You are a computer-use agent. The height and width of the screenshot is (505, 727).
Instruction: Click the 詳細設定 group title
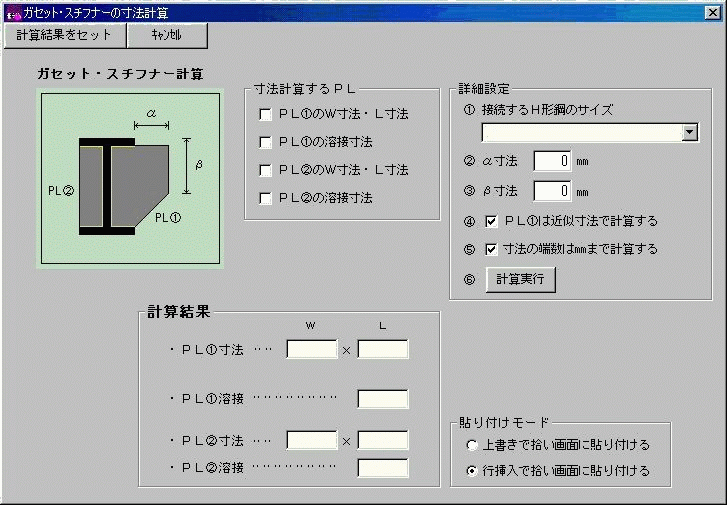(484, 88)
